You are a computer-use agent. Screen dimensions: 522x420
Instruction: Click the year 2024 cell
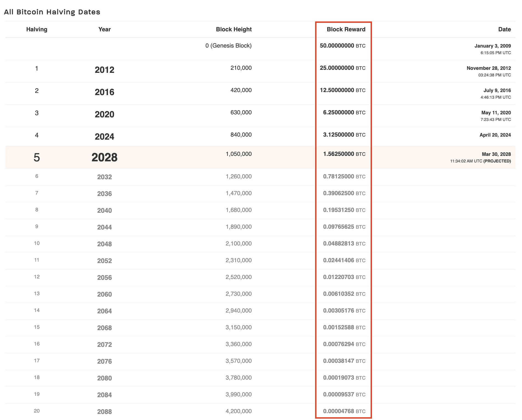104,137
